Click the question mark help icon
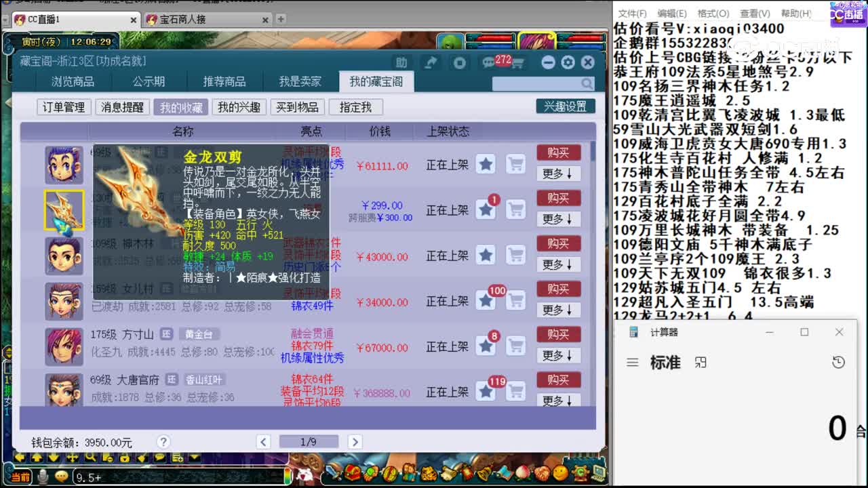This screenshot has height=488, width=868. (163, 442)
